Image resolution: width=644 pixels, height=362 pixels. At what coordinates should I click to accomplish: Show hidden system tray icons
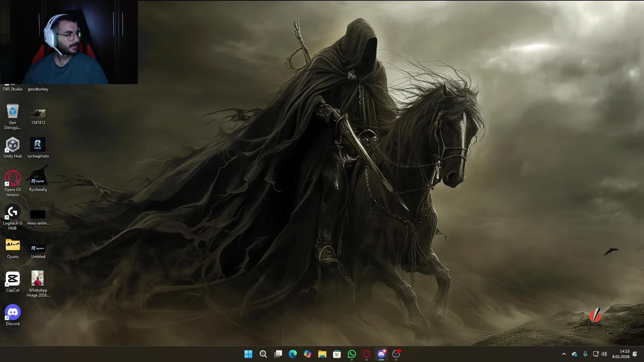click(563, 354)
